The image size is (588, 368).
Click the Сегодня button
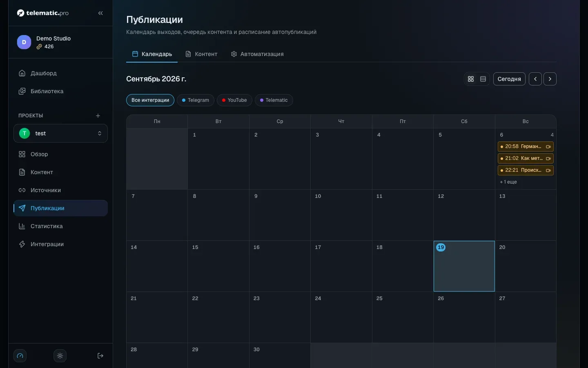pyautogui.click(x=509, y=79)
